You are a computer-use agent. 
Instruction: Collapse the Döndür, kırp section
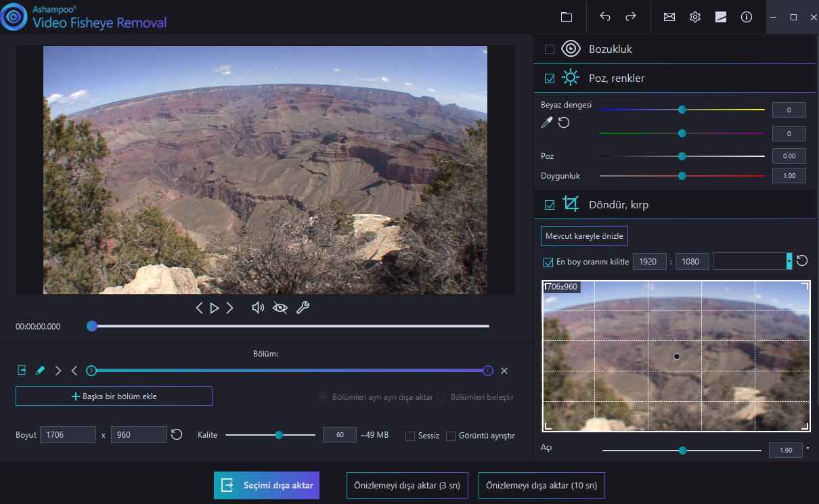[618, 204]
